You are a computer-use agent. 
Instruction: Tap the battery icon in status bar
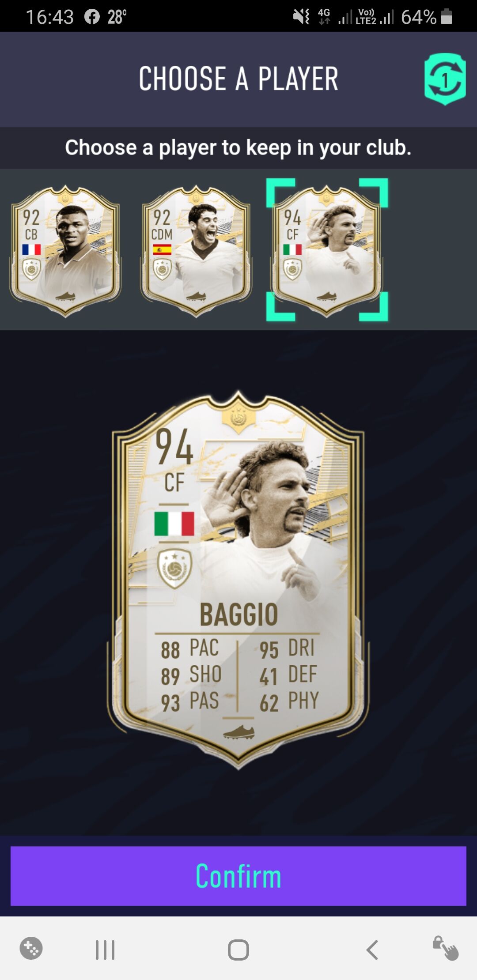447,16
